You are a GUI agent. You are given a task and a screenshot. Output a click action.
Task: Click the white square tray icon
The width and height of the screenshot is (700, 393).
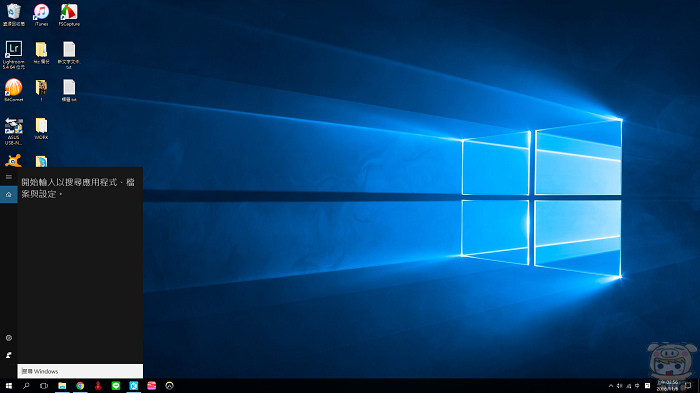647,386
